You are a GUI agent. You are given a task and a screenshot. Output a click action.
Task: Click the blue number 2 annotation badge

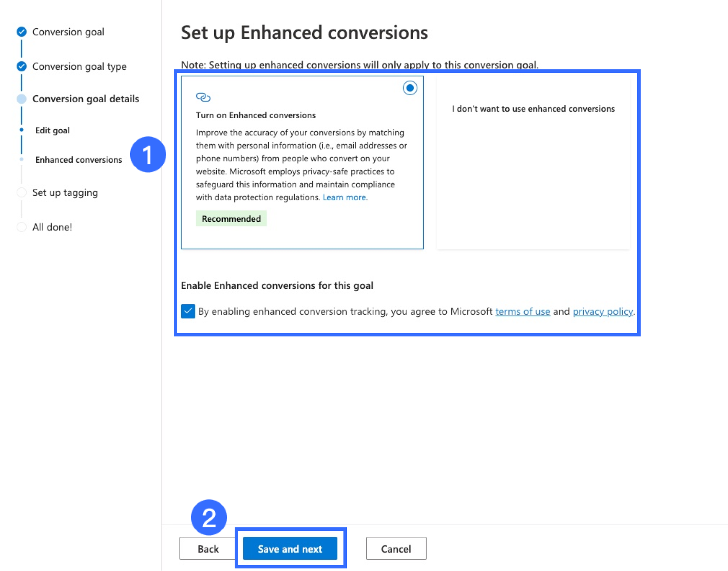tap(209, 517)
